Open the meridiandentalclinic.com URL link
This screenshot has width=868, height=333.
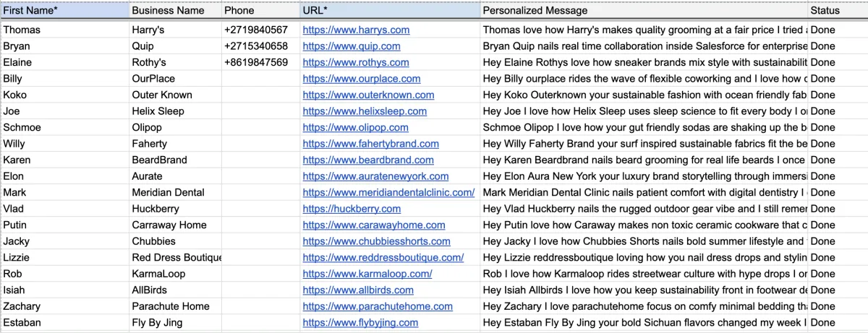(388, 192)
